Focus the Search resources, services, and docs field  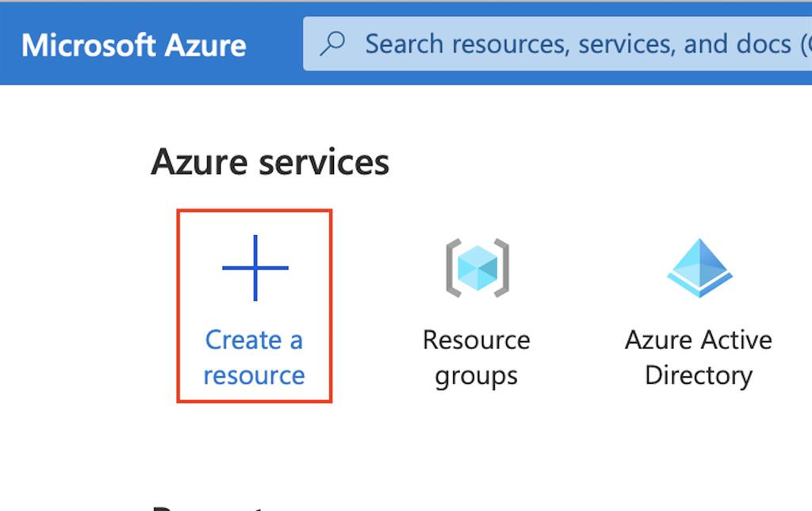[557, 44]
